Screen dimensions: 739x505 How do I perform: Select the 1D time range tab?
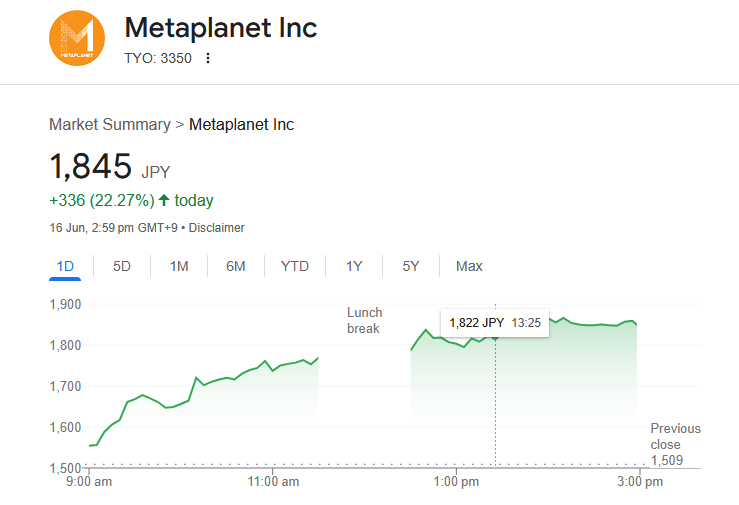66,266
